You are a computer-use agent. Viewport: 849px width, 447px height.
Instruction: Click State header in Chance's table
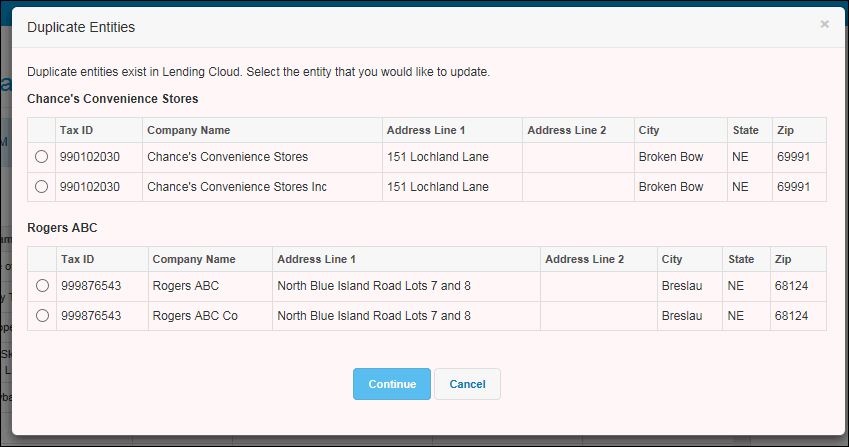[746, 130]
